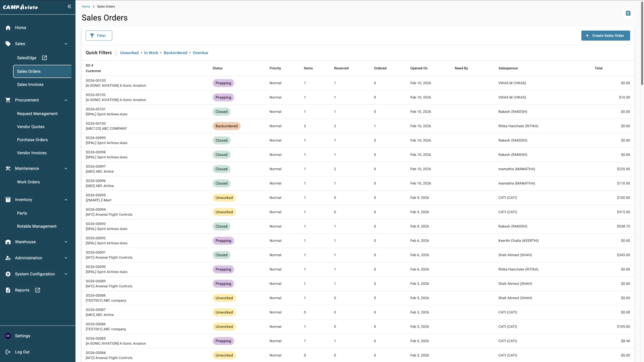The width and height of the screenshot is (644, 362).
Task: Open Parts under Inventory
Action: pos(22,213)
